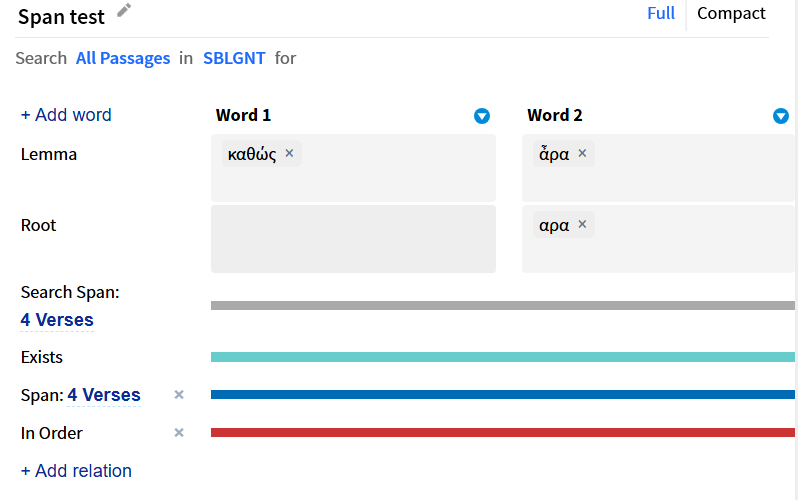Switch to Compact view
The width and height of the screenshot is (798, 500).
click(731, 13)
